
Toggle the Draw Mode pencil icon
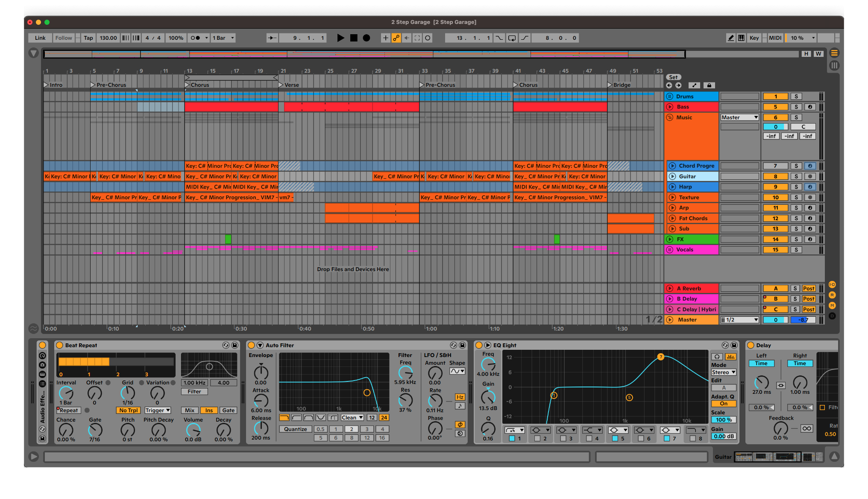pos(731,38)
